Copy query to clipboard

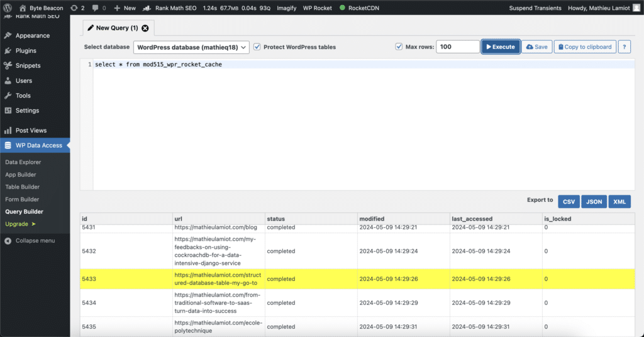click(x=584, y=47)
